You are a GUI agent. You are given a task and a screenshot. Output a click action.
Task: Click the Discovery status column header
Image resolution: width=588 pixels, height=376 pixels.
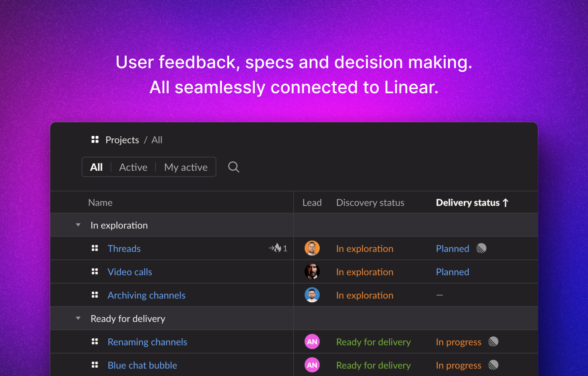click(x=370, y=202)
